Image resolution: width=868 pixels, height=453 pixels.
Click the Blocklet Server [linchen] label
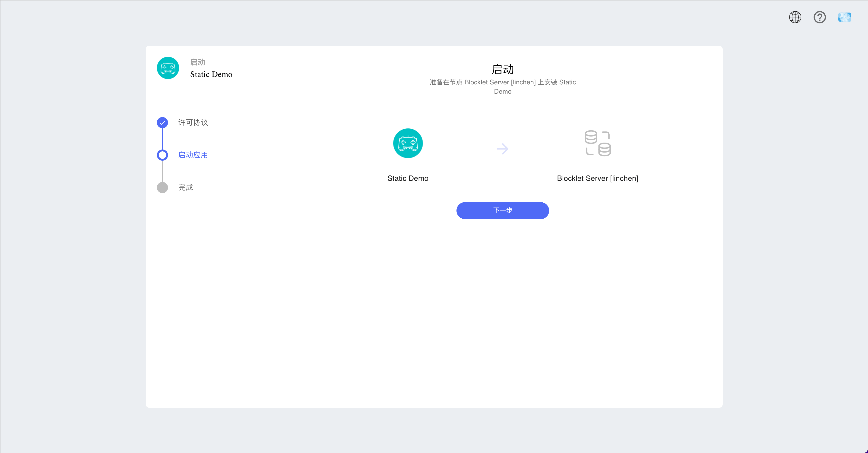tap(597, 178)
